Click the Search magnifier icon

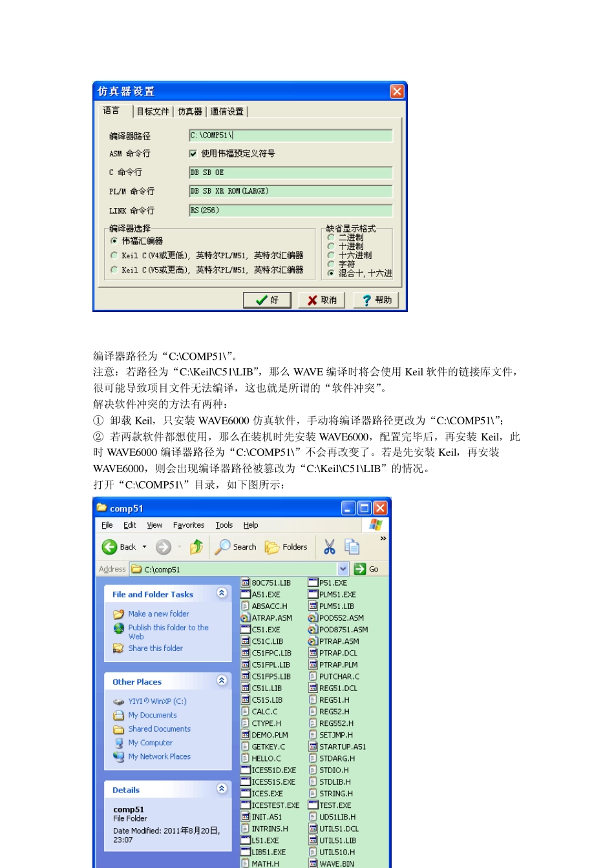(x=222, y=547)
